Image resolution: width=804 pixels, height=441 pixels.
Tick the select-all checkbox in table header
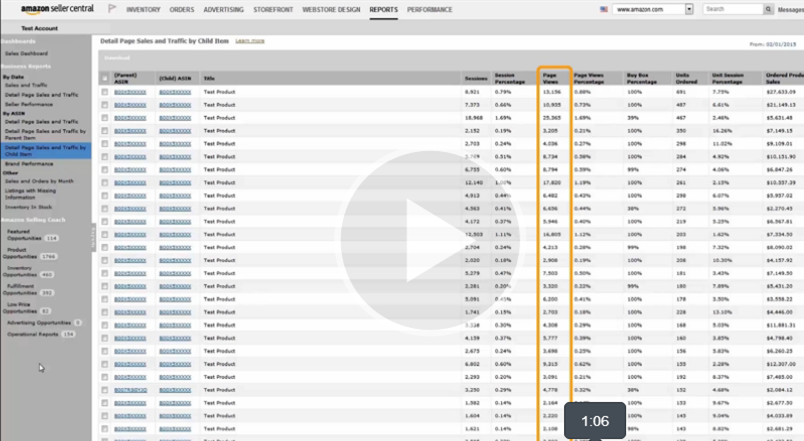pyautogui.click(x=105, y=78)
